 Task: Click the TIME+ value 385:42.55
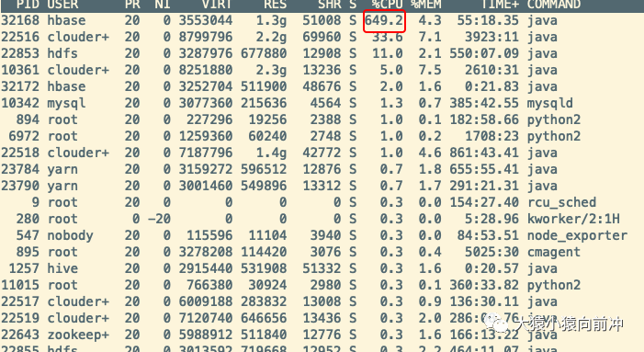[x=484, y=103]
